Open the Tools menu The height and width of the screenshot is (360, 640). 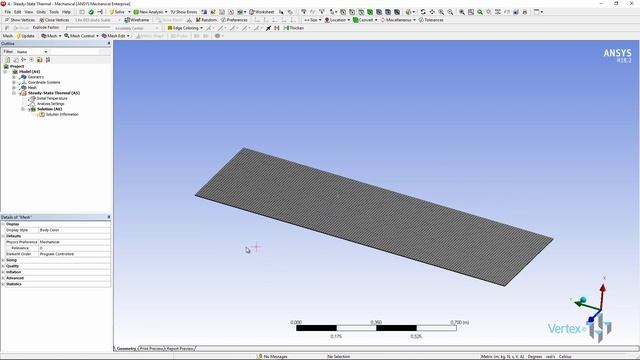[x=54, y=12]
